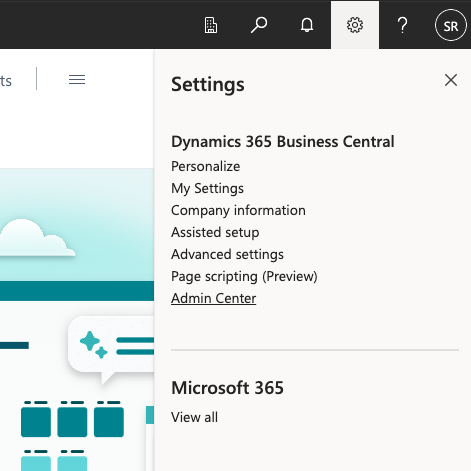
Task: Open notifications bell
Action: coord(307,25)
